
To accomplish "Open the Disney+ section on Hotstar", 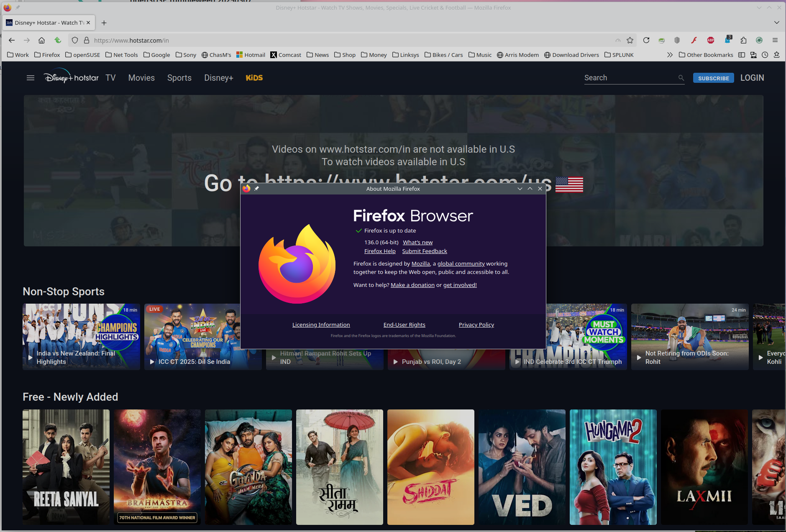I will tap(219, 78).
